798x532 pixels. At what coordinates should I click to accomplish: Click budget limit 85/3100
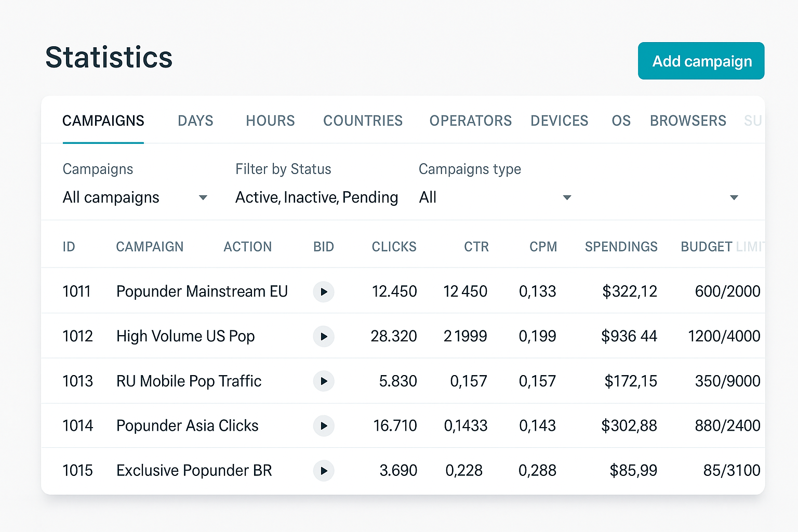coord(732,471)
